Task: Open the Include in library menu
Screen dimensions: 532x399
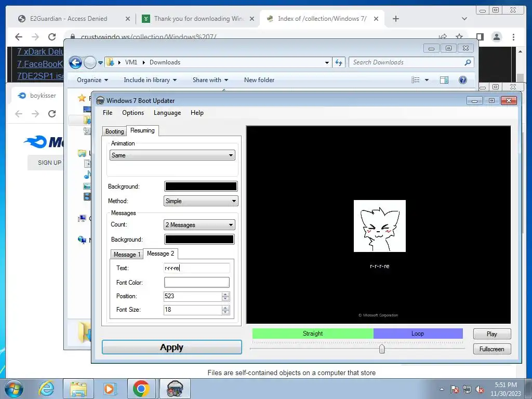Action: pyautogui.click(x=150, y=80)
